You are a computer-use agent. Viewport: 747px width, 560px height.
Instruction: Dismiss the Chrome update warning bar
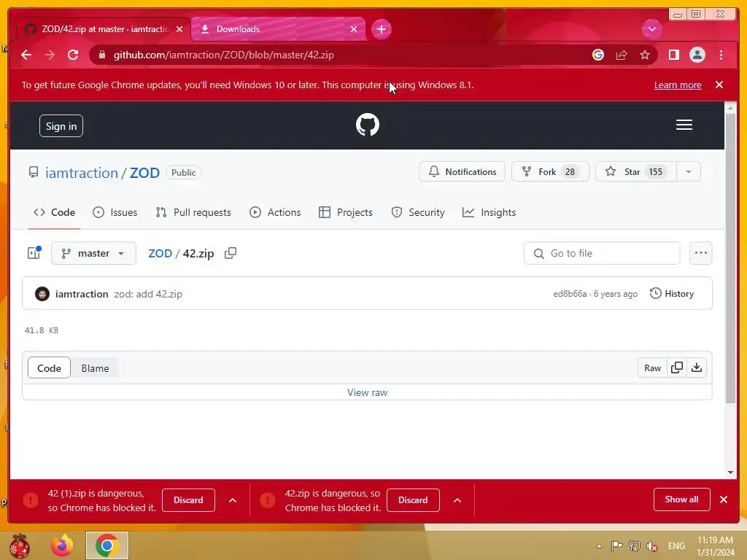(719, 85)
